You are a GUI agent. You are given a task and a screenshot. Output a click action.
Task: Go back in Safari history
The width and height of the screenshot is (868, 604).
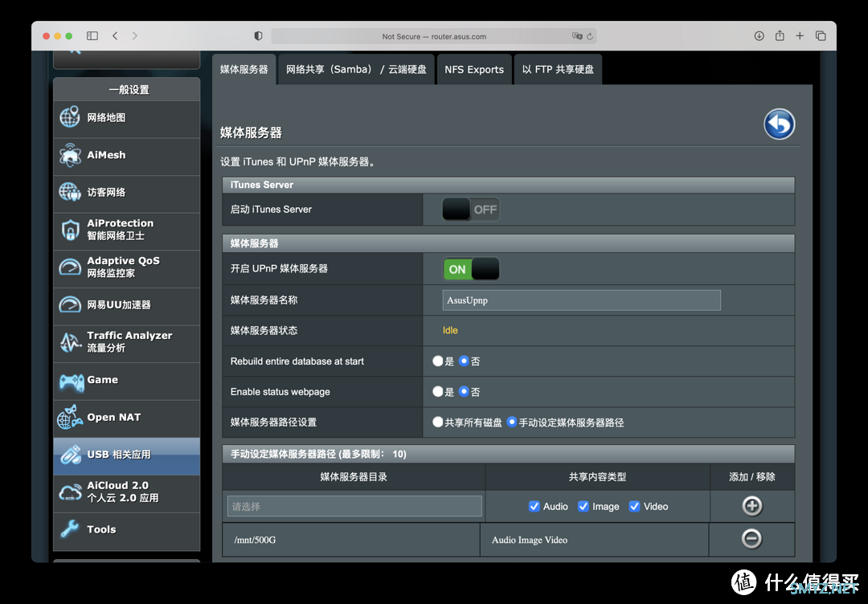click(x=115, y=36)
